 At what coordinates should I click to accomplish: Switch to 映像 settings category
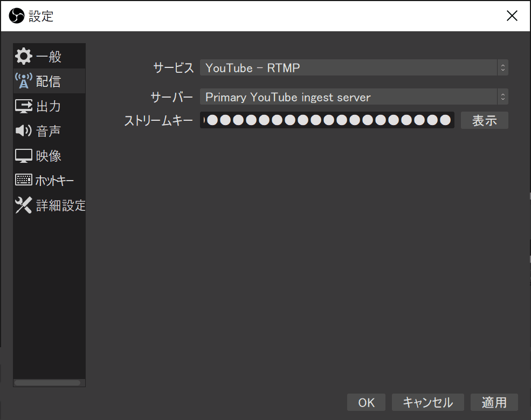pyautogui.click(x=50, y=156)
